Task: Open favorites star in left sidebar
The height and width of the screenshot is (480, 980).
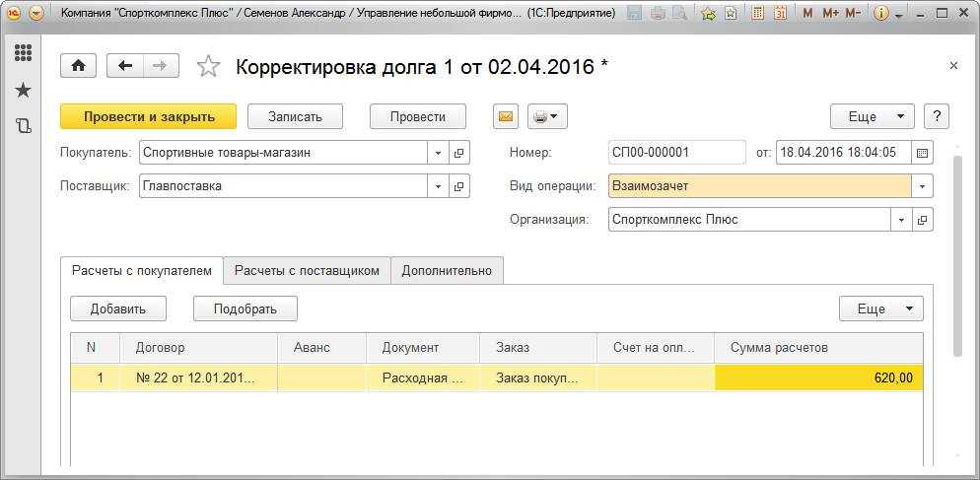Action: pyautogui.click(x=23, y=90)
